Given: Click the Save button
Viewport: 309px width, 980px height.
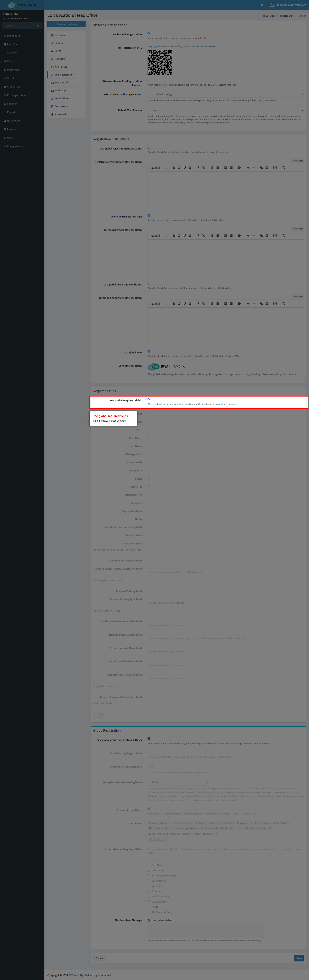Looking at the screenshot, I should pos(299,958).
